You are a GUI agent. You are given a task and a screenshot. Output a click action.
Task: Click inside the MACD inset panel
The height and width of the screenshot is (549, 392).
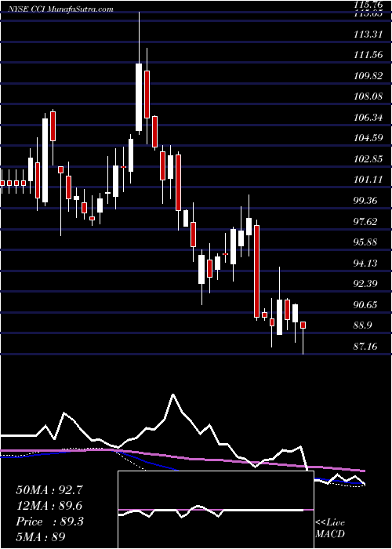(x=216, y=510)
